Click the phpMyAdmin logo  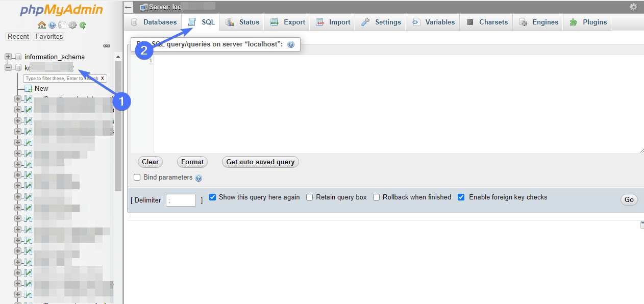coord(61,10)
